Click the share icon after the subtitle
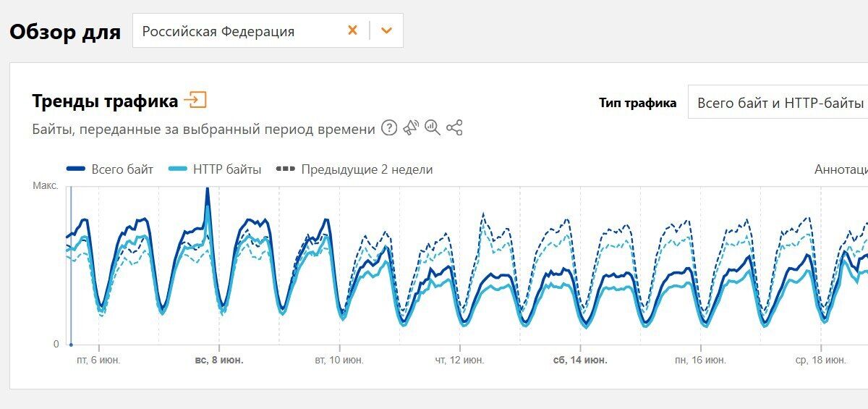 point(454,128)
